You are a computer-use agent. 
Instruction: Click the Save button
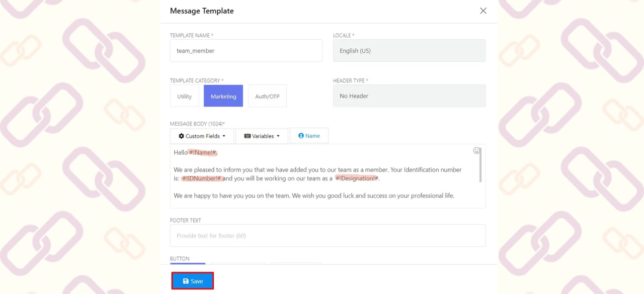tap(193, 281)
